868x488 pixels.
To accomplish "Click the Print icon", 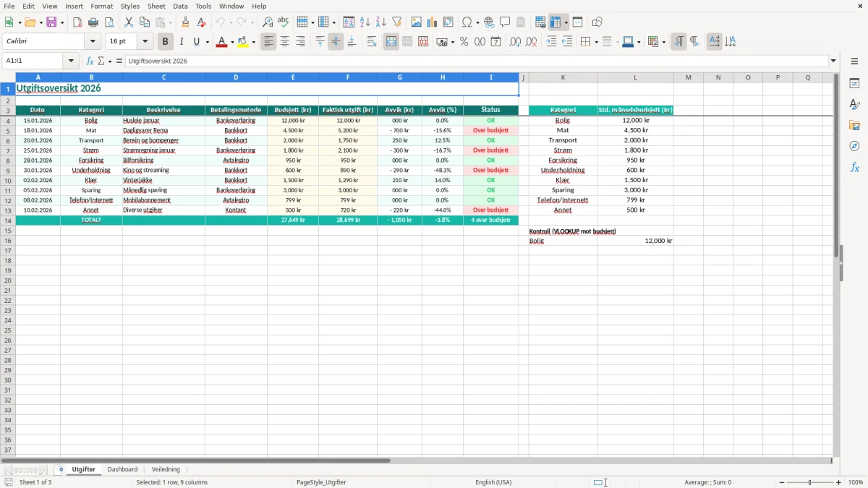I will click(93, 22).
